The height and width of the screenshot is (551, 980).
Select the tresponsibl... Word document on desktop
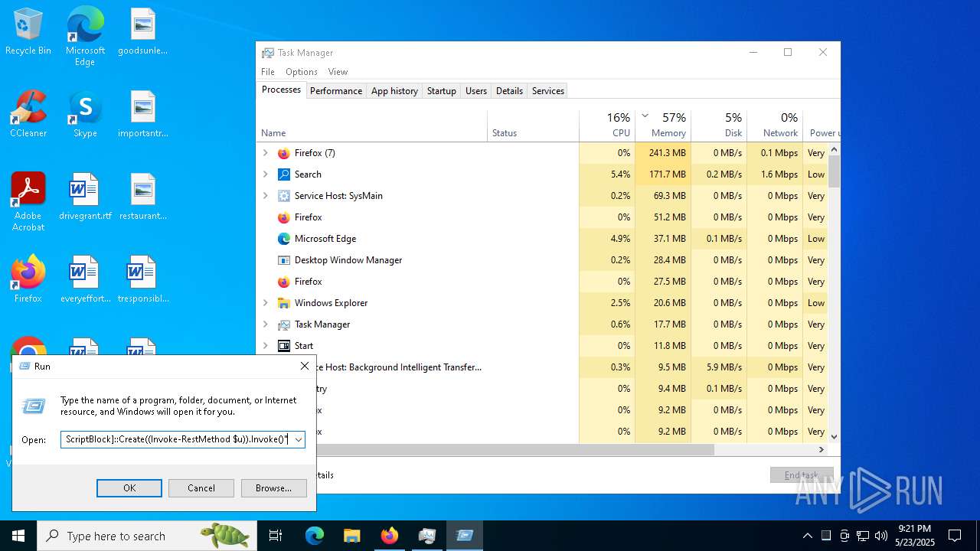point(142,280)
